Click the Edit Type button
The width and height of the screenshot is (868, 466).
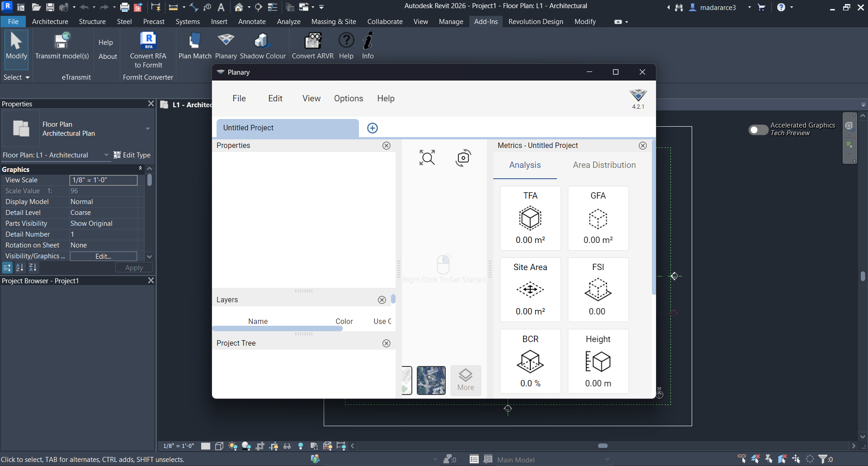tap(132, 155)
